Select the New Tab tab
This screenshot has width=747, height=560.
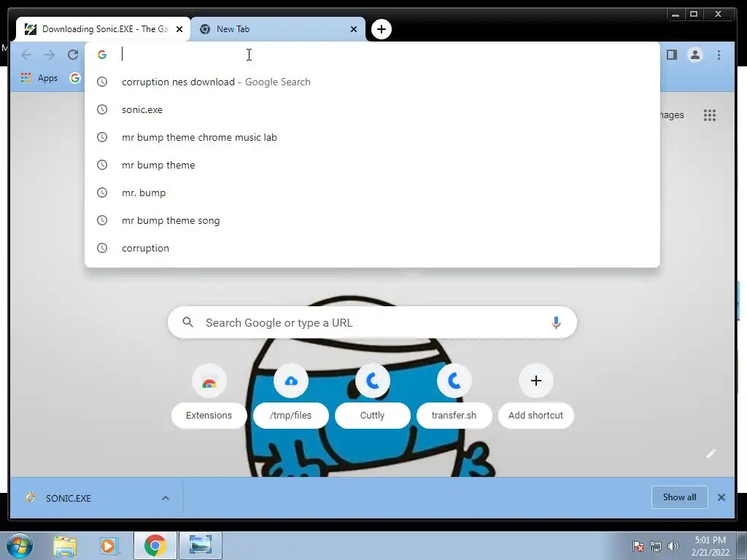pos(277,29)
